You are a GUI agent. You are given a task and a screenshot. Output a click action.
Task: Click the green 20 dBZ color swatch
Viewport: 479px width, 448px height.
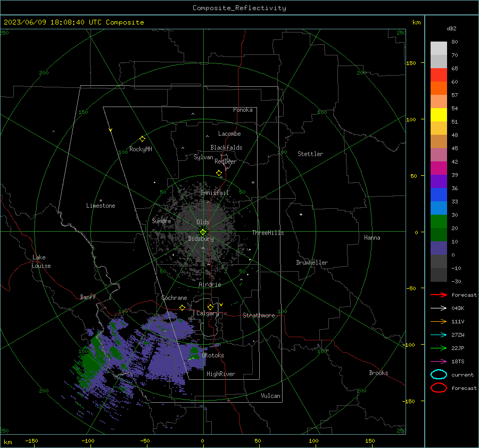pyautogui.click(x=439, y=222)
